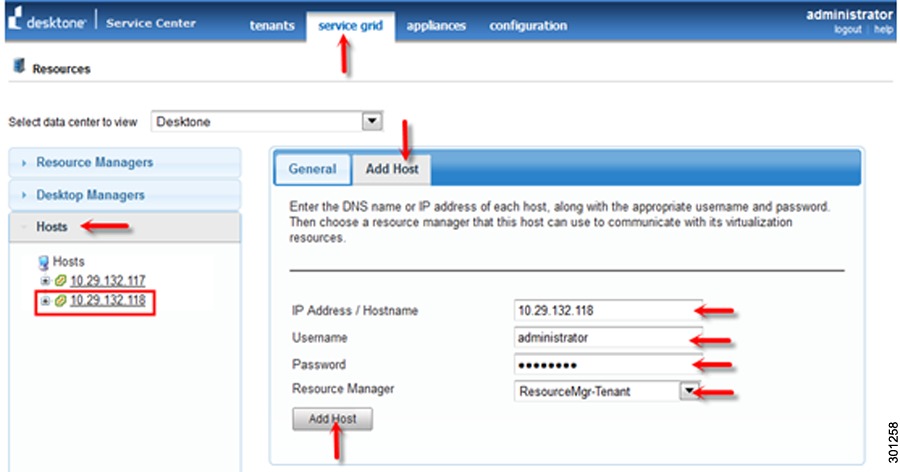The image size is (900, 472).
Task: Switch to the General tab
Action: (x=312, y=169)
